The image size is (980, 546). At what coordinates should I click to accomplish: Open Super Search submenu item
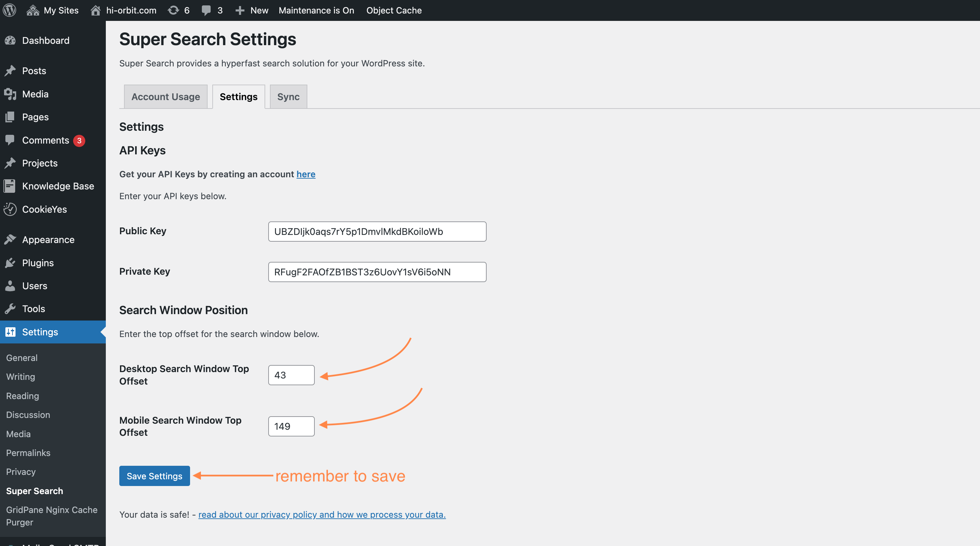(x=35, y=491)
